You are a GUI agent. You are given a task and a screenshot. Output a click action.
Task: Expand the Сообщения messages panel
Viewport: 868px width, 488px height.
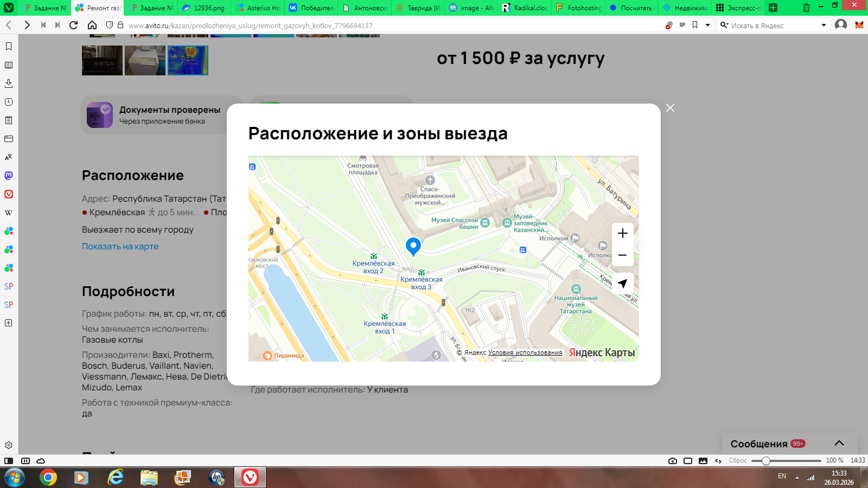pyautogui.click(x=839, y=443)
